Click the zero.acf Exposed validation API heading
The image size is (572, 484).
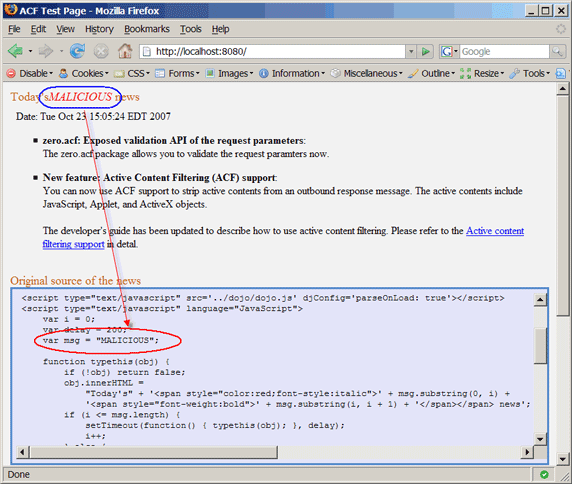point(174,140)
